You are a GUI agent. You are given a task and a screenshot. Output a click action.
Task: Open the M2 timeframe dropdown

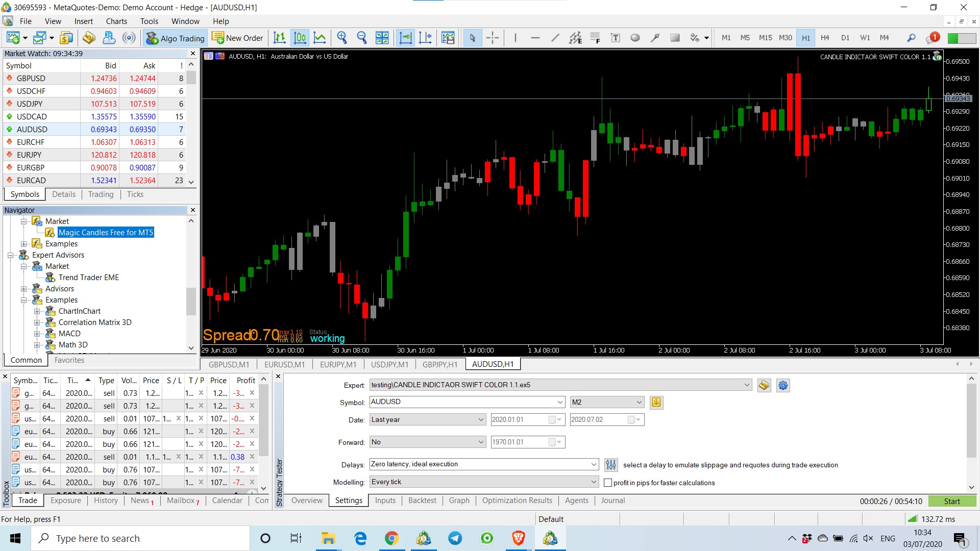(607, 402)
